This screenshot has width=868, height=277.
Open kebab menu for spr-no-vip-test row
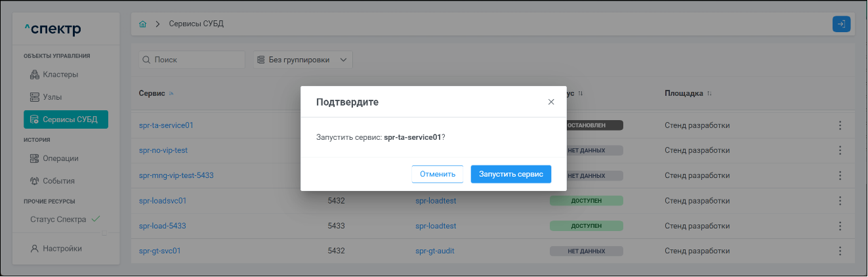click(x=840, y=150)
